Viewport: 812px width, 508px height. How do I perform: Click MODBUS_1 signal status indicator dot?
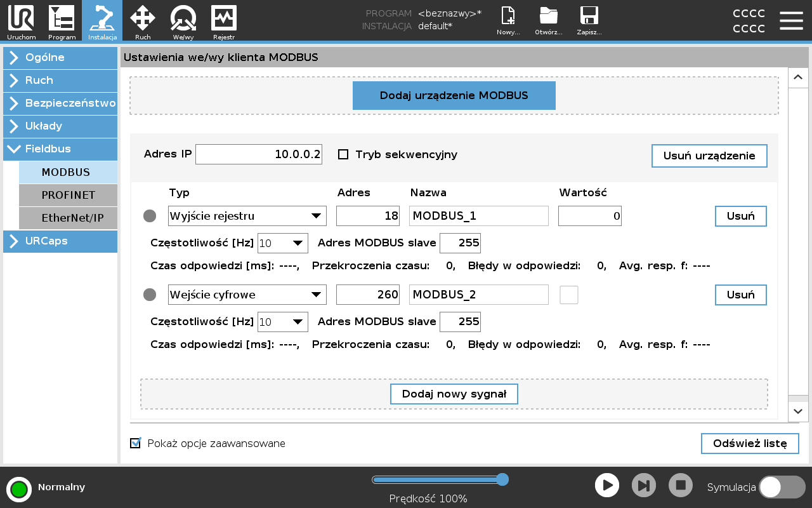(150, 216)
